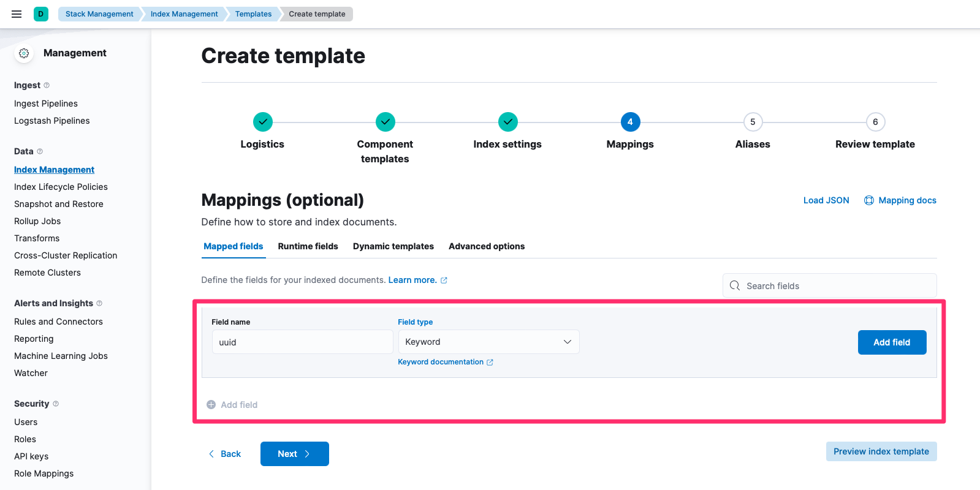
Task: Click the Management gear icon
Action: [x=24, y=53]
